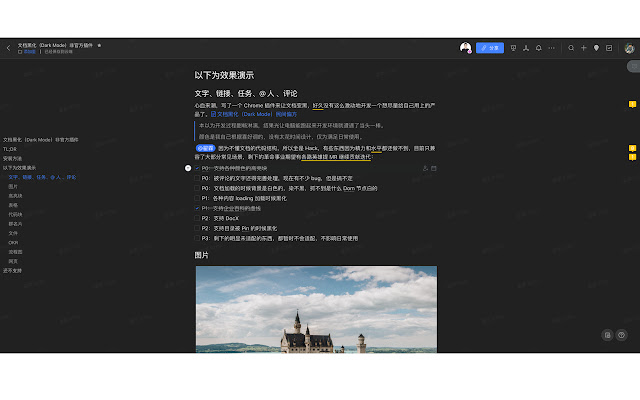Jump to 群名片 section in outline
640x400 pixels.
point(16,224)
